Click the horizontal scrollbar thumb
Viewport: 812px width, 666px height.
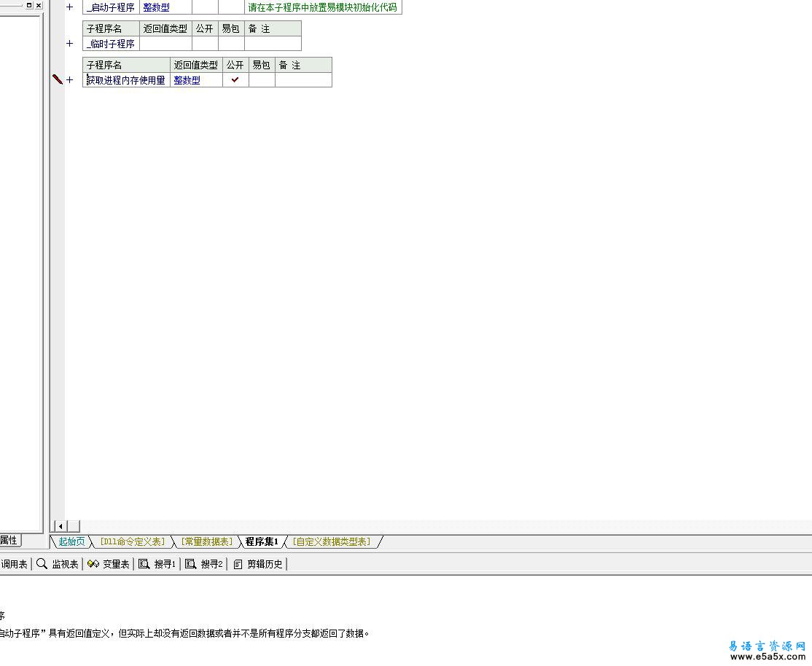click(x=74, y=526)
